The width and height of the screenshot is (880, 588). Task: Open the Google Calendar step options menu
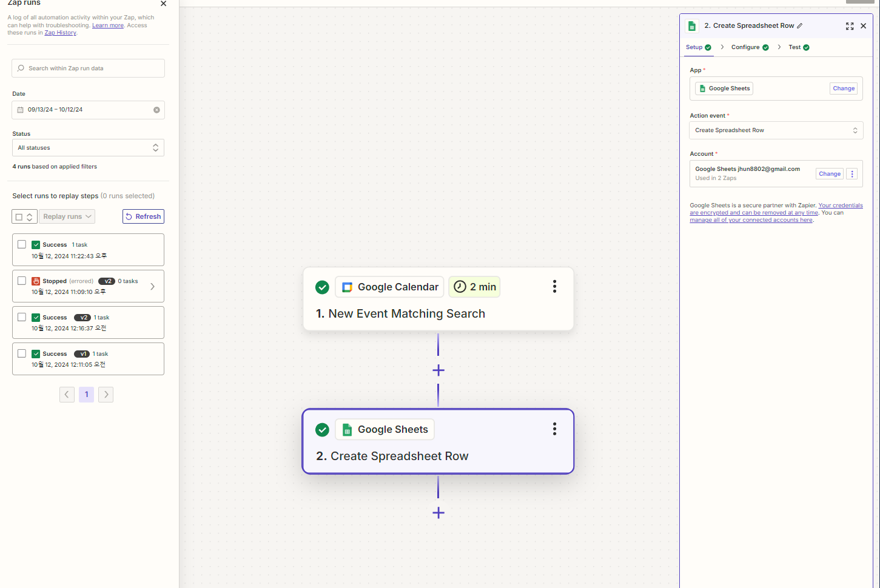point(554,287)
